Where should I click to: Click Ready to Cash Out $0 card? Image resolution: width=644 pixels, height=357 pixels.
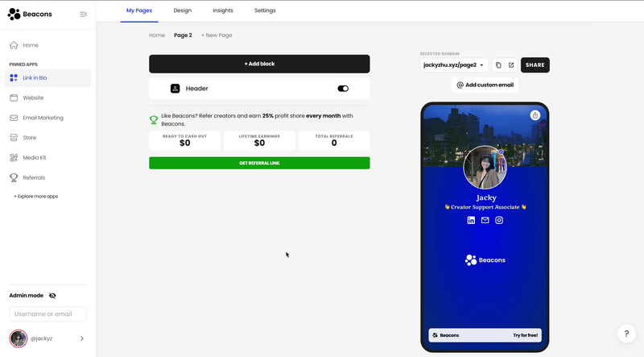pyautogui.click(x=185, y=141)
